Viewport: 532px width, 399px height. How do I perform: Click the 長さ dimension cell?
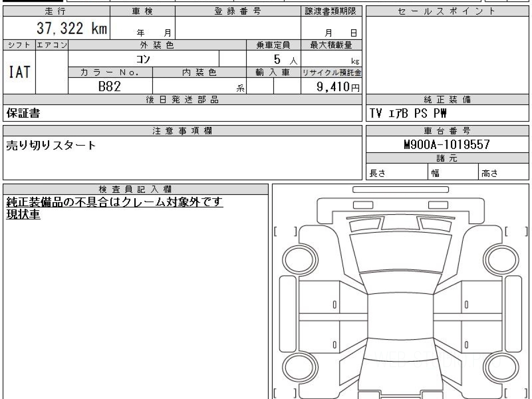tap(397, 172)
